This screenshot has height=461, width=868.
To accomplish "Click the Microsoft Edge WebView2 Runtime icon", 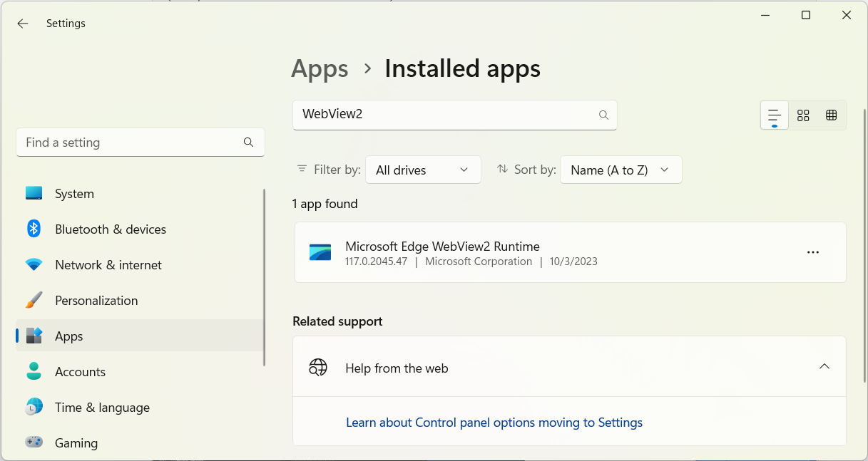I will (x=320, y=253).
